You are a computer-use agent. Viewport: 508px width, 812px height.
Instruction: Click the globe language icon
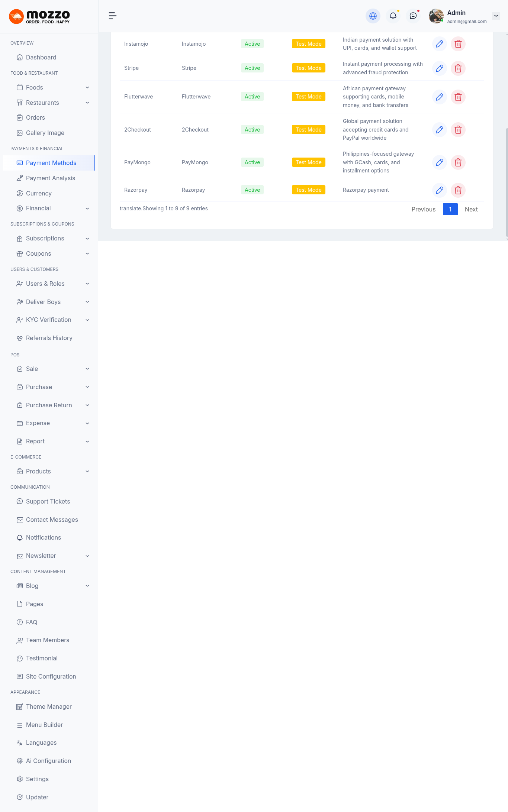[373, 16]
